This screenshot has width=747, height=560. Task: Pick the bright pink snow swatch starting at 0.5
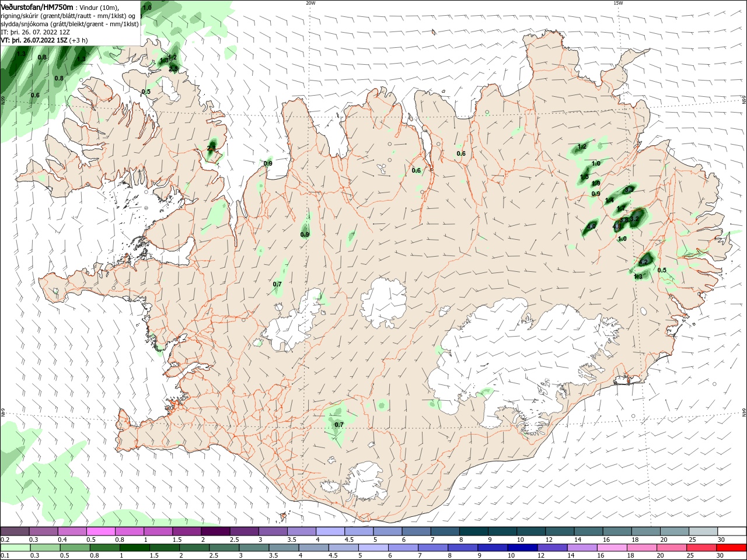click(x=100, y=531)
